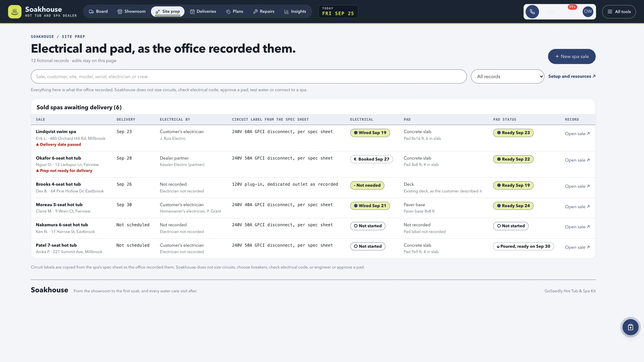
Task: Open sale for Nakamura 6-seat hot tub
Action: click(x=577, y=227)
